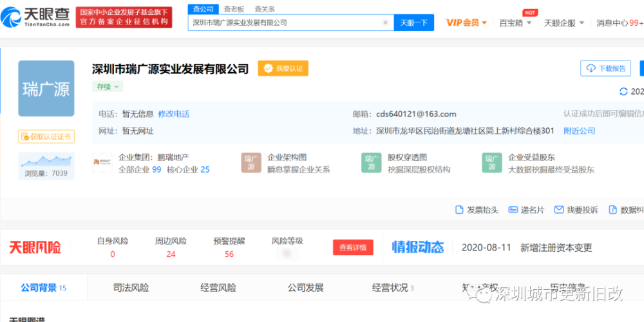Click the 修改电话 link
This screenshot has width=644, height=322.
coord(174,114)
